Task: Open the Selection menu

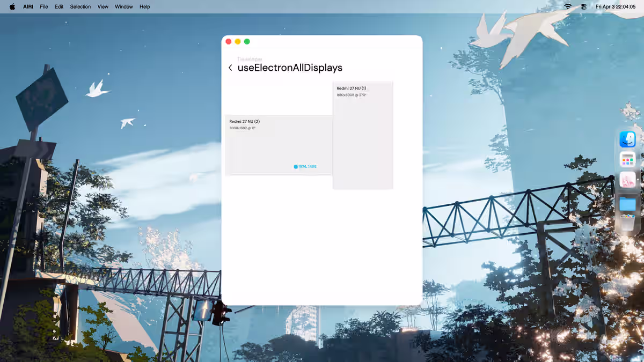Action: [80, 6]
